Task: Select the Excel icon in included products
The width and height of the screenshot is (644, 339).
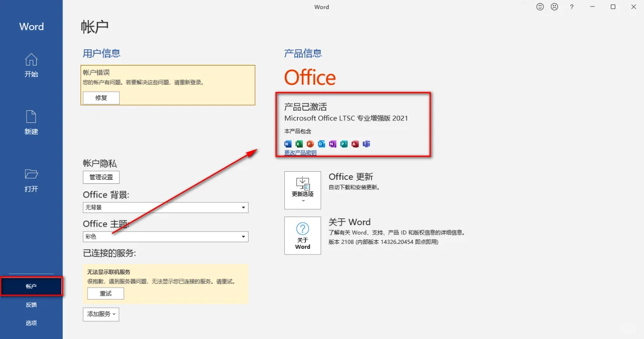Action: coord(298,144)
